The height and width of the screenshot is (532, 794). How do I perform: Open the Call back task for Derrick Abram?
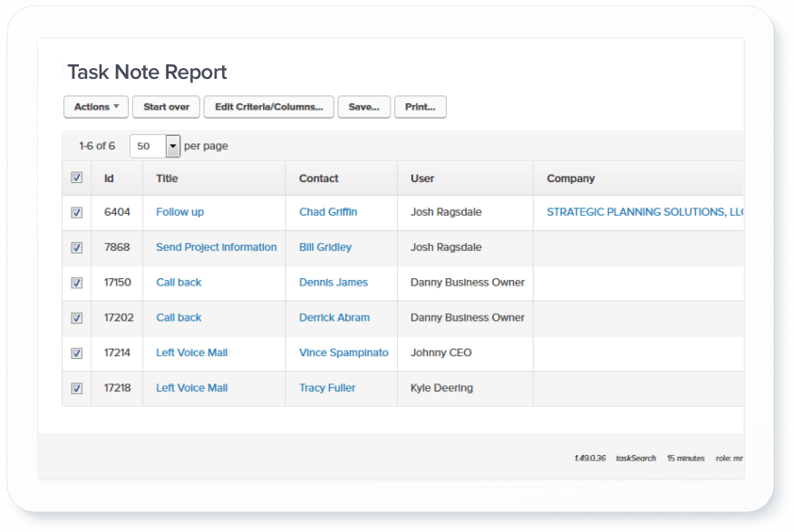tap(179, 317)
